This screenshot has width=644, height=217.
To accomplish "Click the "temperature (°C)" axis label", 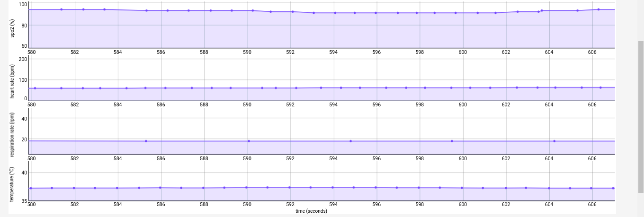I will tap(12, 184).
